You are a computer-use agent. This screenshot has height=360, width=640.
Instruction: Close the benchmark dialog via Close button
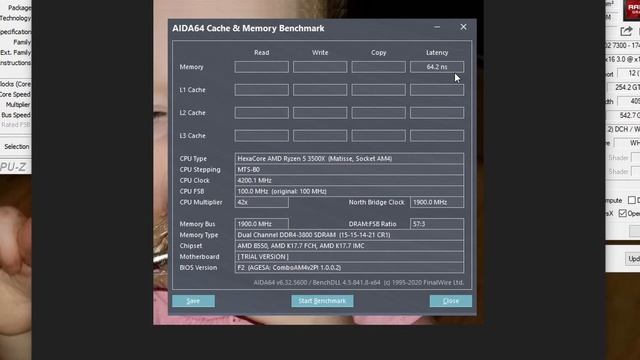[451, 301]
